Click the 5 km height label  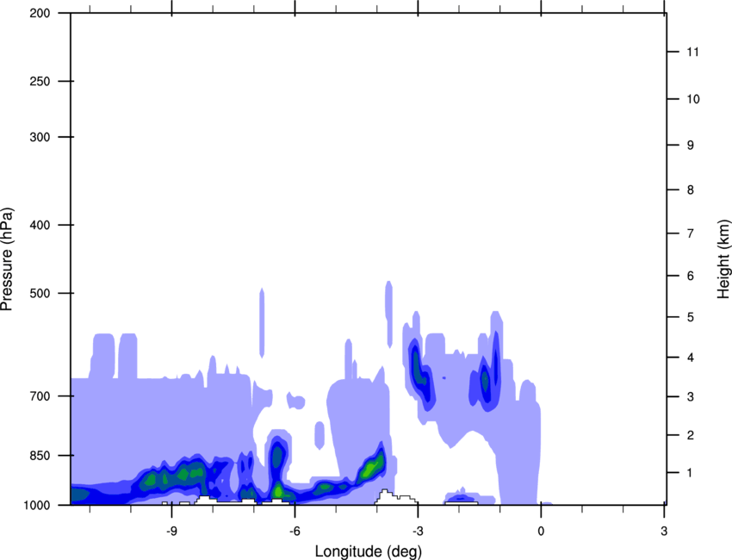691,317
